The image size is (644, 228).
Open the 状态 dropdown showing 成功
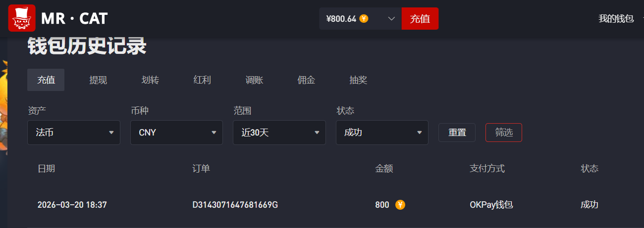pos(382,133)
